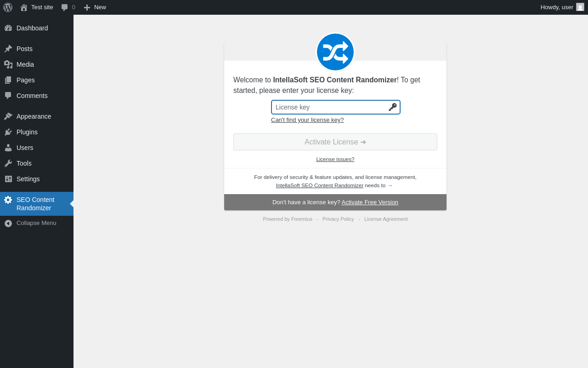Open the Users menu item
The image size is (588, 368).
[x=37, y=148]
